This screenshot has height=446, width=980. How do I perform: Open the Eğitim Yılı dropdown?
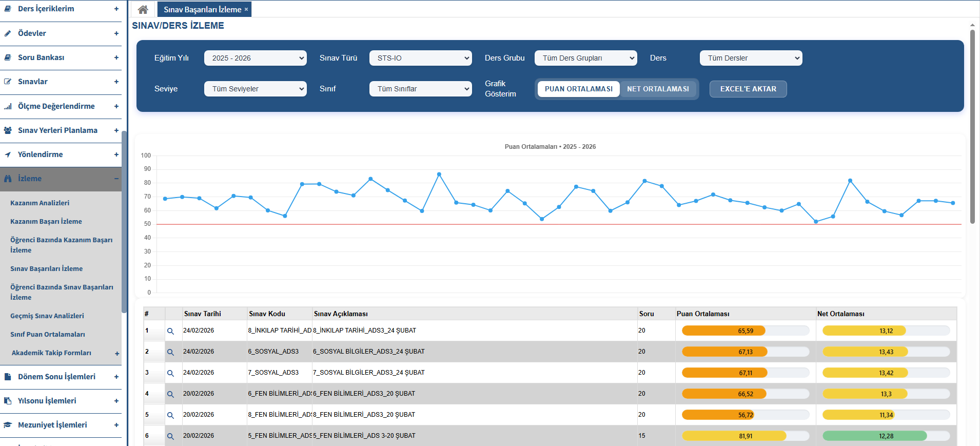click(255, 58)
